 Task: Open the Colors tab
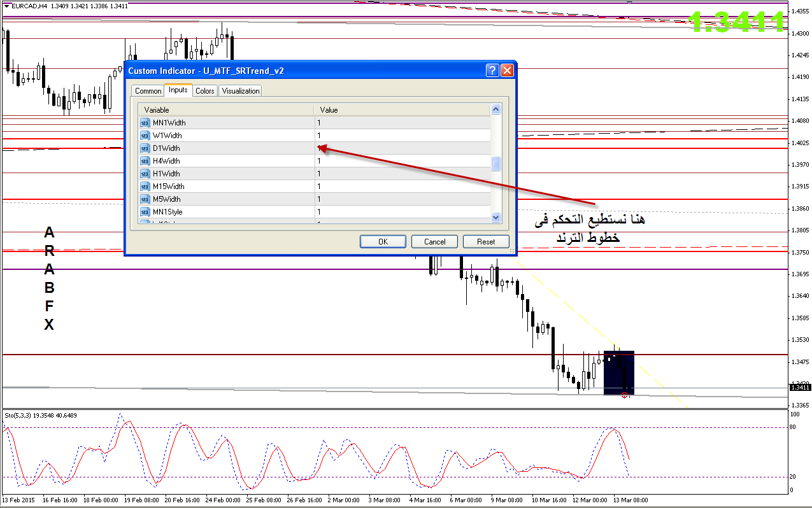[205, 91]
